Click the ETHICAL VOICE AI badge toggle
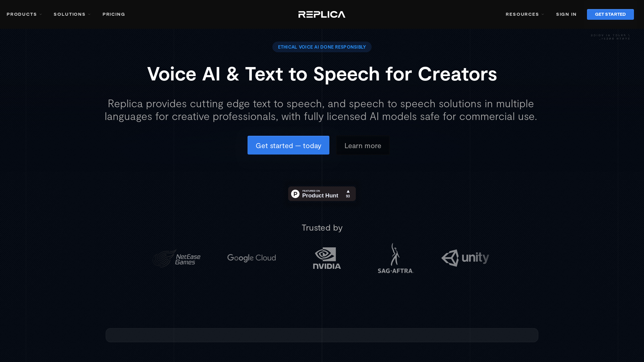The width and height of the screenshot is (644, 362). pos(322,47)
